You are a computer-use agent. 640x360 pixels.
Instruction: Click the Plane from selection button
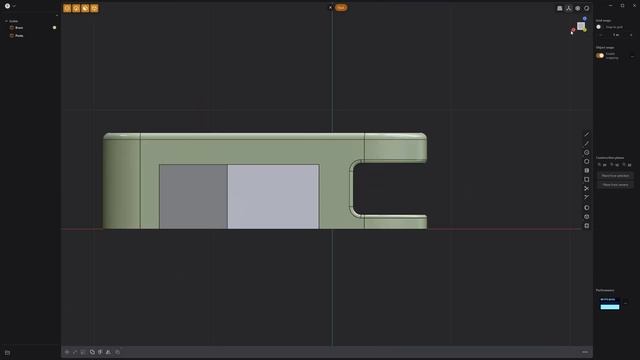pos(615,176)
